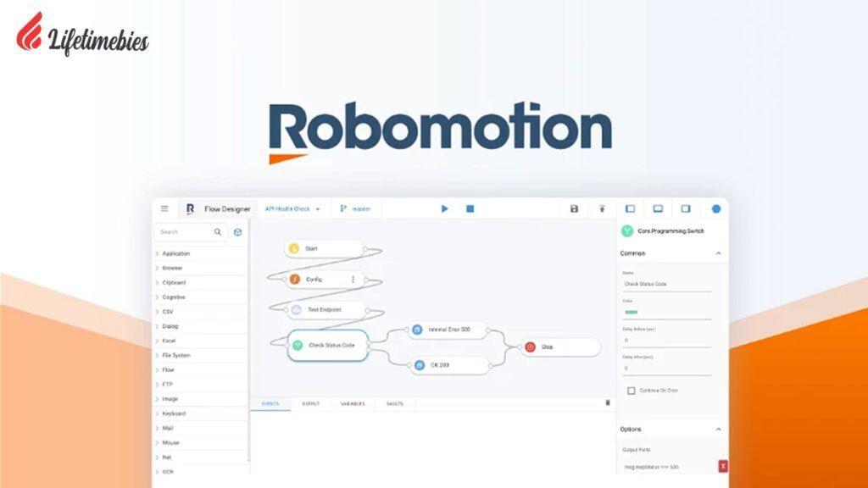
Task: Toggle the bottom panel layout icon
Action: [x=657, y=208]
